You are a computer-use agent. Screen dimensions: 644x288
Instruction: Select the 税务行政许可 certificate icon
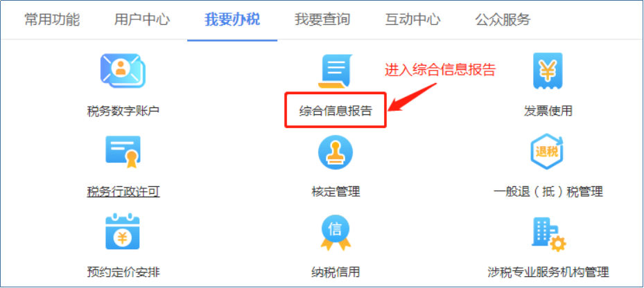(123, 152)
